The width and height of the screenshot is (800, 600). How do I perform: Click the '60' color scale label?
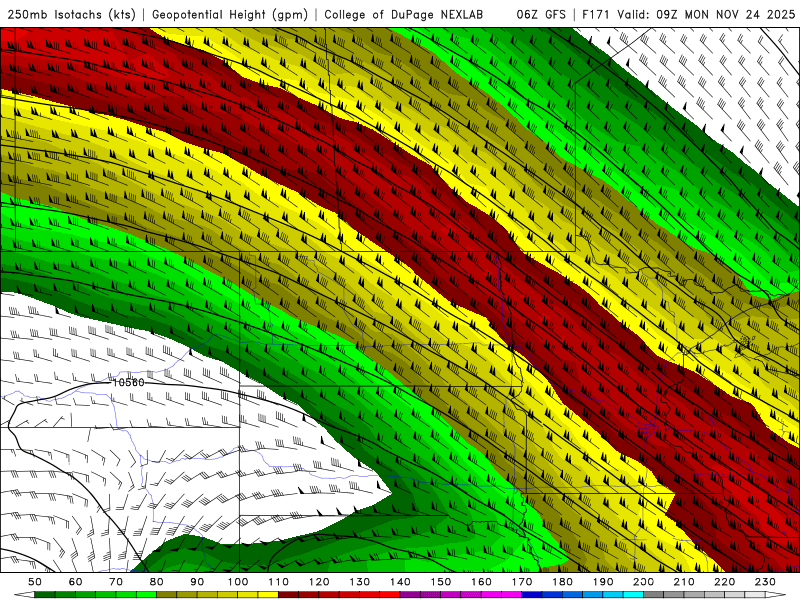tap(76, 582)
